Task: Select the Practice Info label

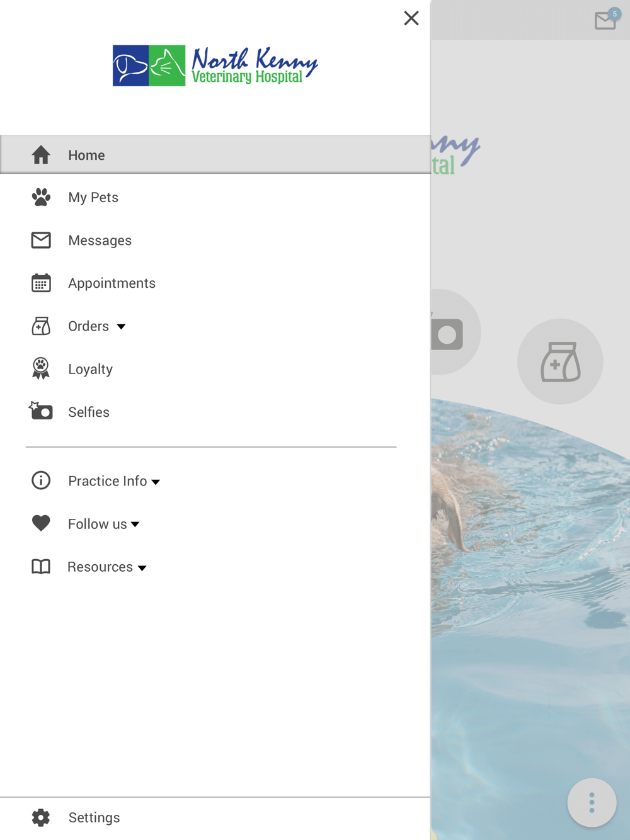Action: tap(107, 481)
